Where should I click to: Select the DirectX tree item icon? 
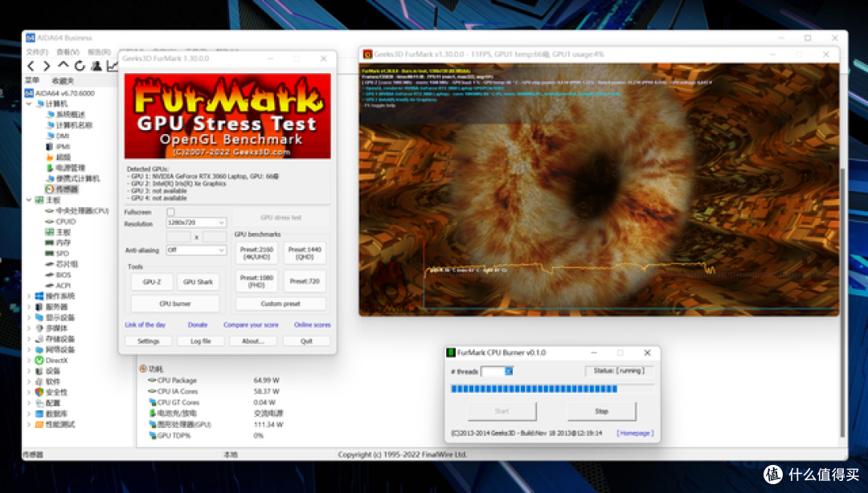[39, 361]
